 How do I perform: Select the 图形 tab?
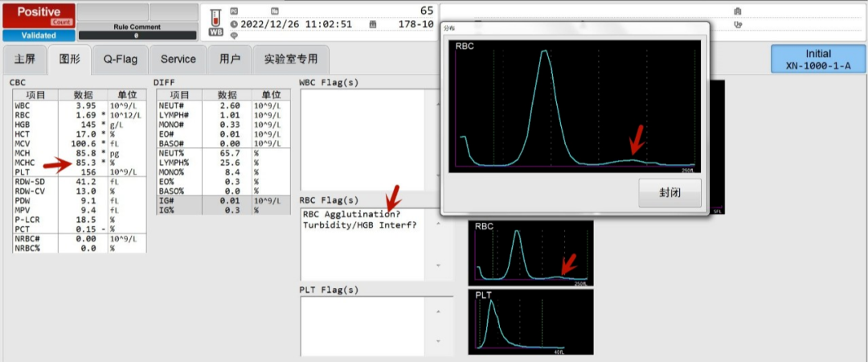coord(70,60)
